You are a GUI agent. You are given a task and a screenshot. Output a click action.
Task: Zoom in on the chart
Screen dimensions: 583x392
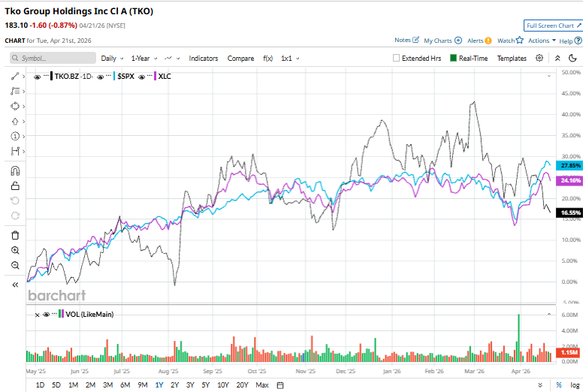[15, 250]
